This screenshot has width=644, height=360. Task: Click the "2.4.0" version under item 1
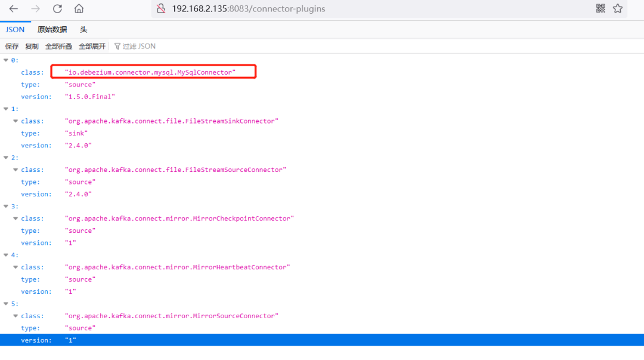click(79, 146)
